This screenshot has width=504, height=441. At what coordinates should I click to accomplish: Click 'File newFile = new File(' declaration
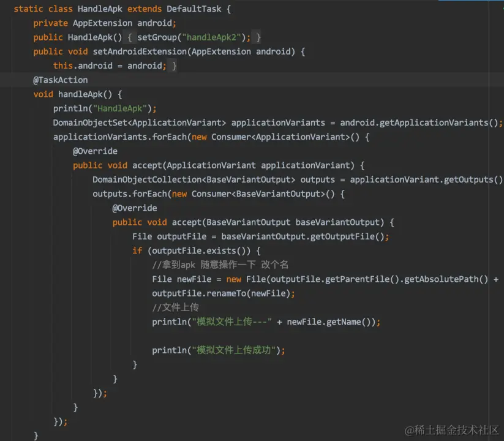tap(211, 279)
